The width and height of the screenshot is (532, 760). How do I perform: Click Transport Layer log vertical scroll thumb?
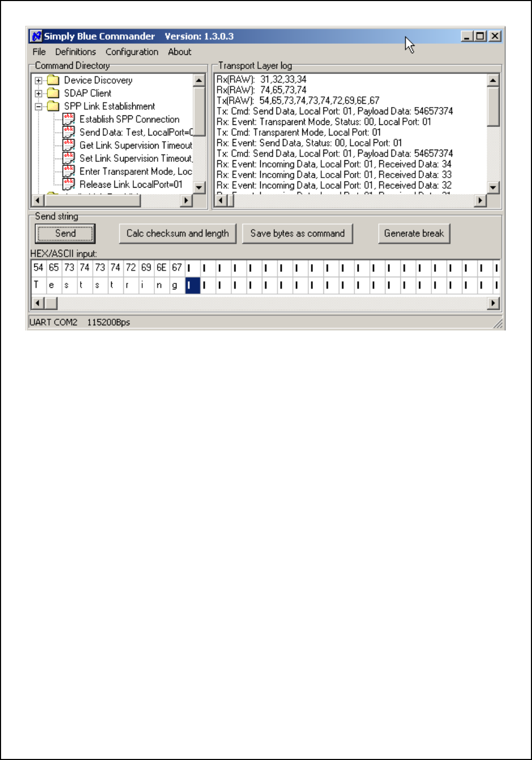point(493,106)
